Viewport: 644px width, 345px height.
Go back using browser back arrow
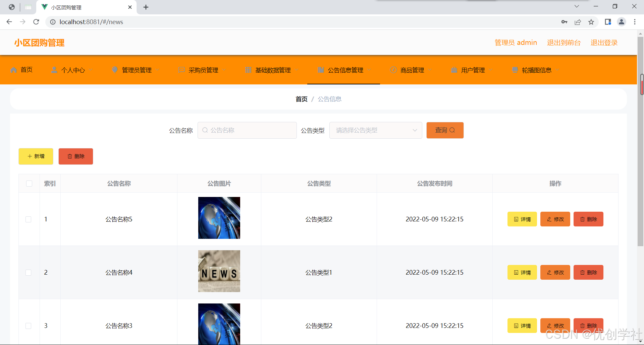(x=9, y=22)
